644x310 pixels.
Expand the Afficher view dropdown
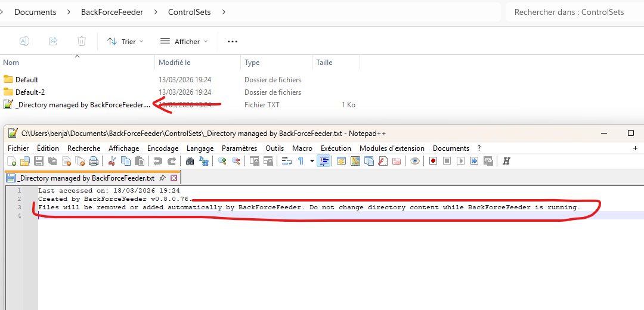tap(184, 41)
